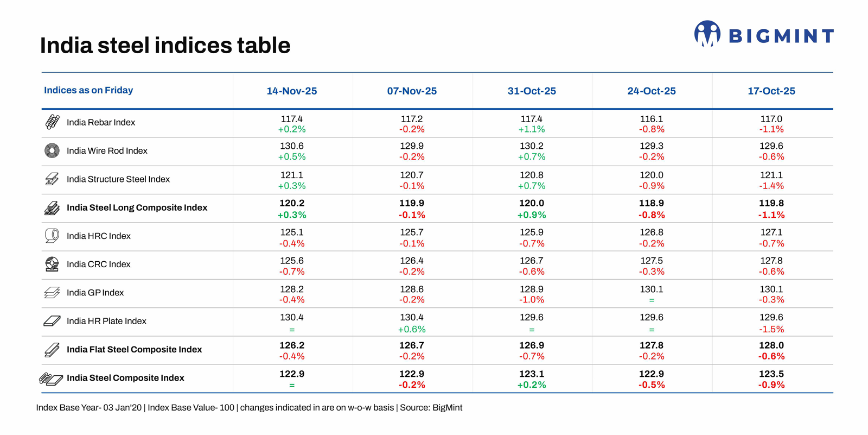Select the 07-Nov-25 column header
The image size is (868, 435).
[x=412, y=91]
